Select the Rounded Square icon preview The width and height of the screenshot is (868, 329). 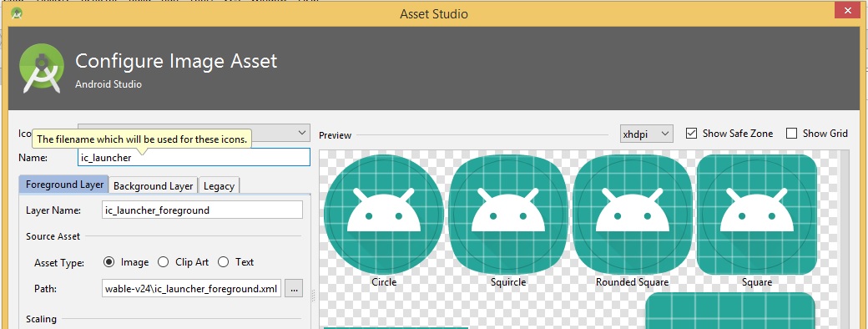(632, 215)
